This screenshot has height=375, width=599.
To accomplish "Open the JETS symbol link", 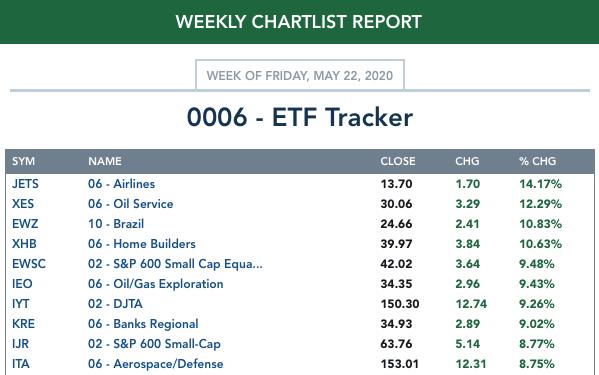I will pyautogui.click(x=25, y=184).
